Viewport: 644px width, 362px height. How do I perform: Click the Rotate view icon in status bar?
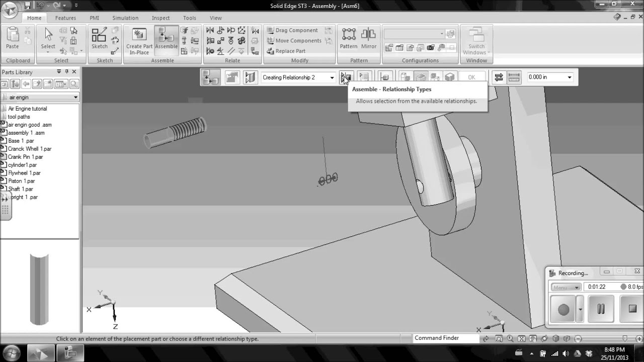point(544,339)
